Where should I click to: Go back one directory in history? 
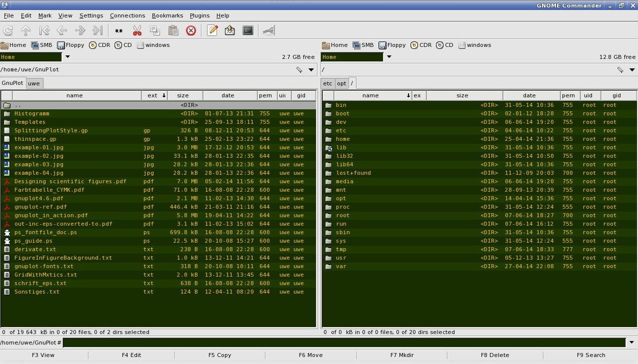coord(62,30)
